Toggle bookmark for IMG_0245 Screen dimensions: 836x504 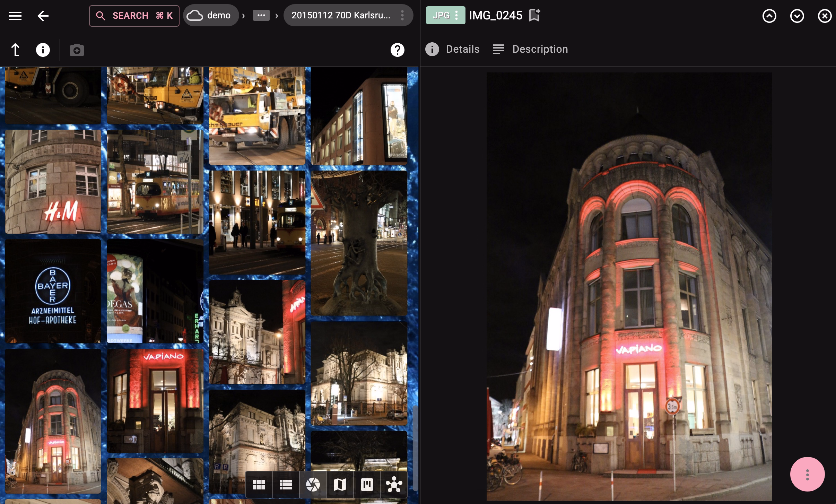click(534, 15)
